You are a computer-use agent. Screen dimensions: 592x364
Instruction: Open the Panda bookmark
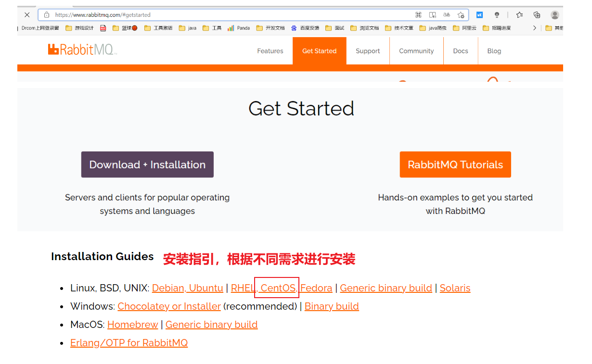(x=239, y=28)
